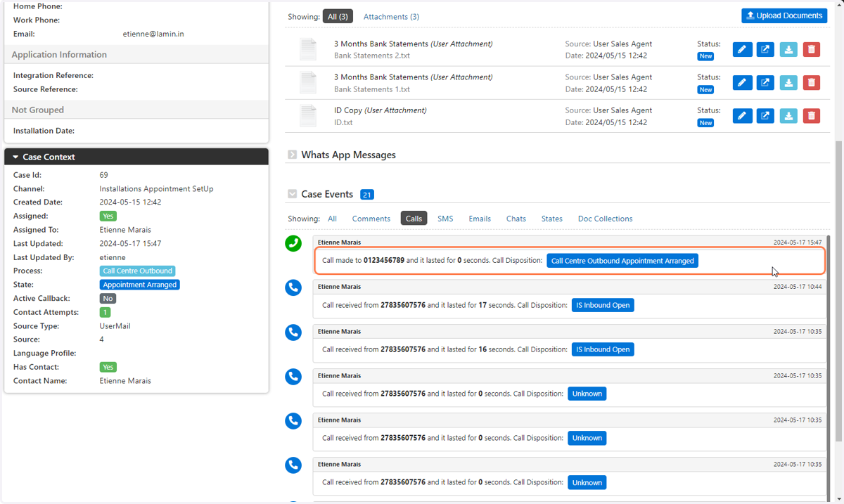Click Source Type value UserMail
844x504 pixels.
pos(115,326)
